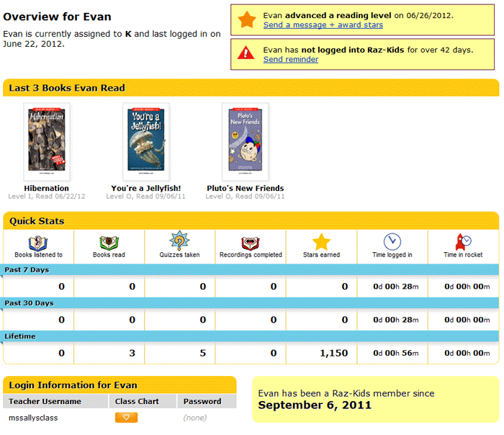This screenshot has height=435, width=504.
Task: Click lifetime time logged in 0d 00h 56m
Action: 396,353
